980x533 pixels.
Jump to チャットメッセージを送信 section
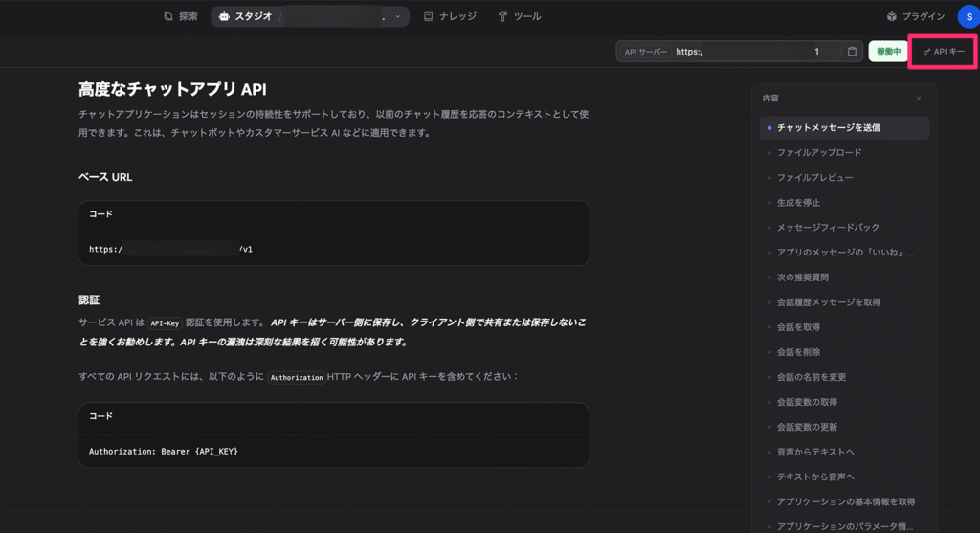coord(844,127)
